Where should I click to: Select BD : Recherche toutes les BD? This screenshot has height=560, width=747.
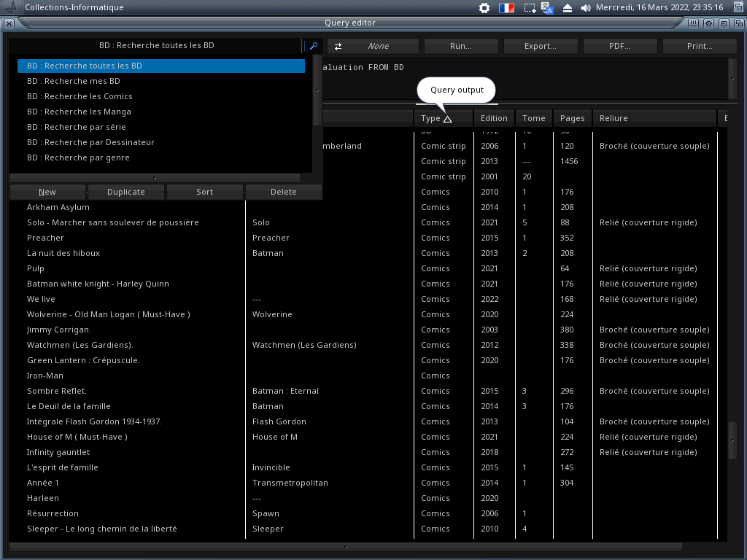(161, 66)
